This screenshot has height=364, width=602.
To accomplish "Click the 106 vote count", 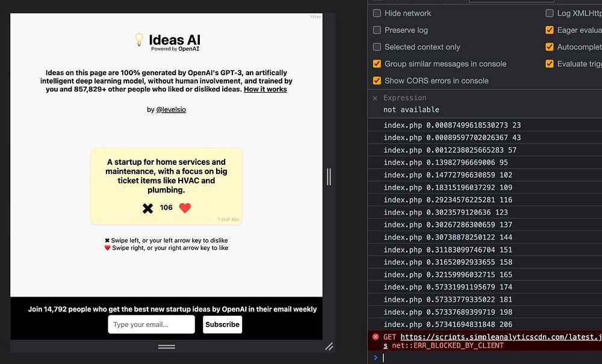I will pos(166,208).
